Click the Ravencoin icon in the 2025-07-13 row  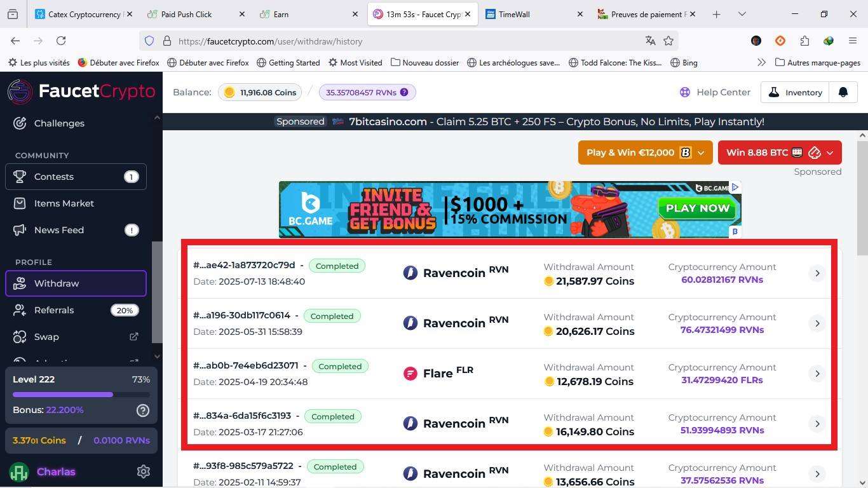coord(410,273)
